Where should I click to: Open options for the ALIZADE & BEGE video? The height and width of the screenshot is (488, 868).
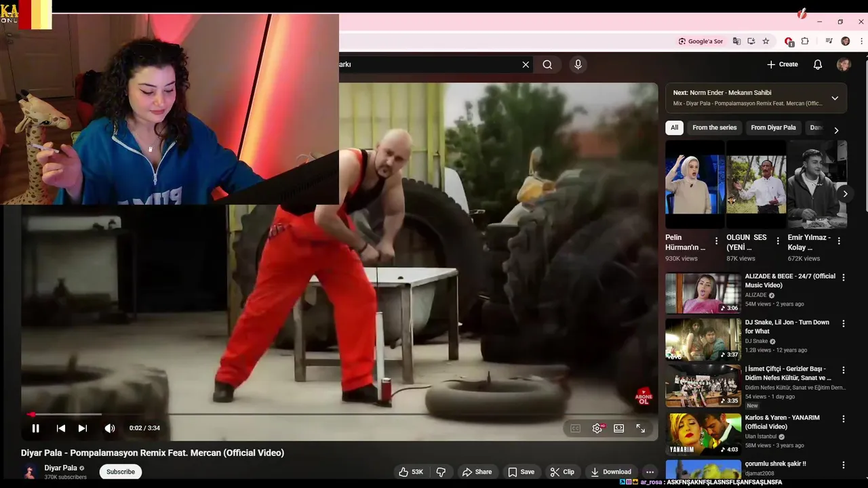click(844, 277)
